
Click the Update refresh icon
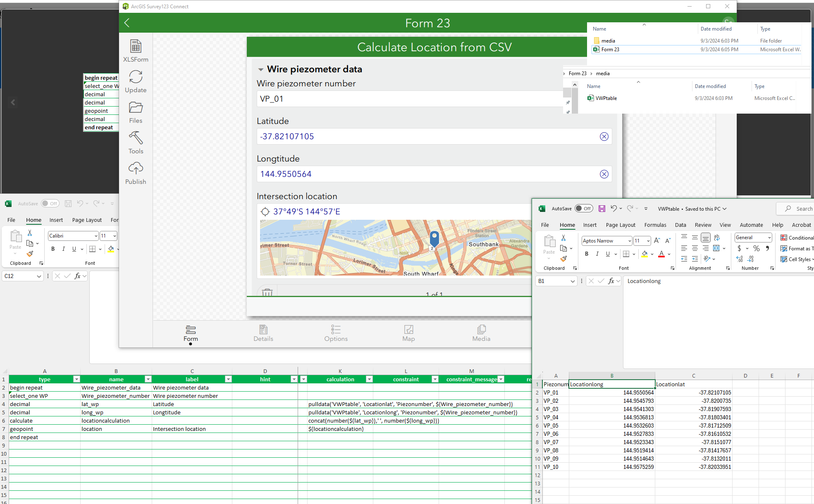pyautogui.click(x=136, y=77)
